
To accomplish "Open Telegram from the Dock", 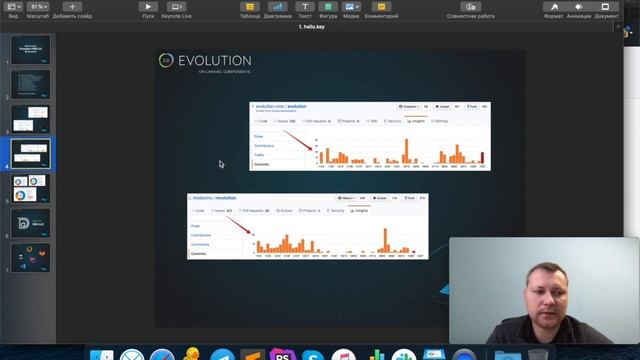I will pos(222,354).
